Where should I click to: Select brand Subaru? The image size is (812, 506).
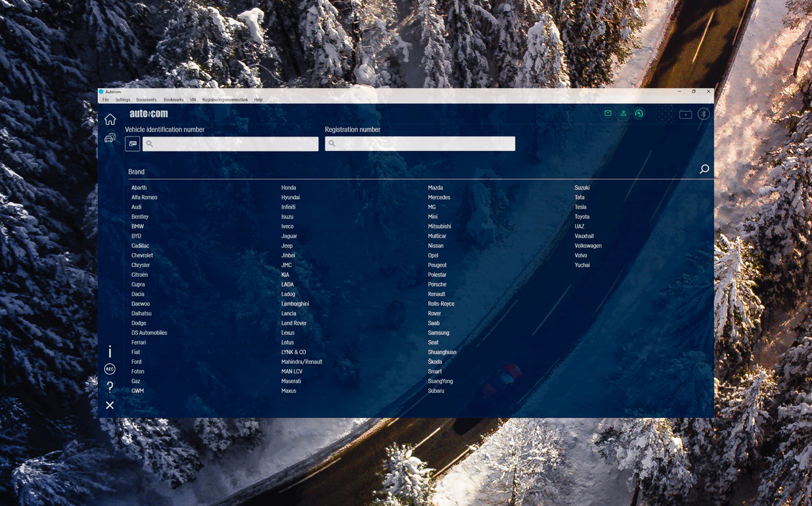[x=436, y=391]
